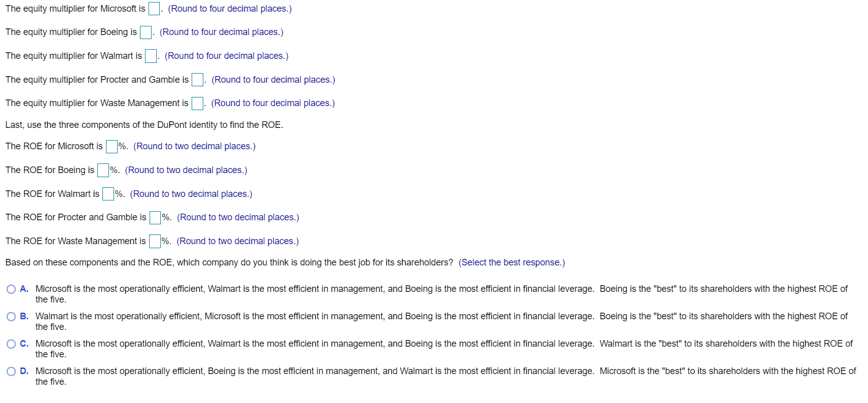Click the DuPont identity instruction text
The image size is (868, 403).
144,124
